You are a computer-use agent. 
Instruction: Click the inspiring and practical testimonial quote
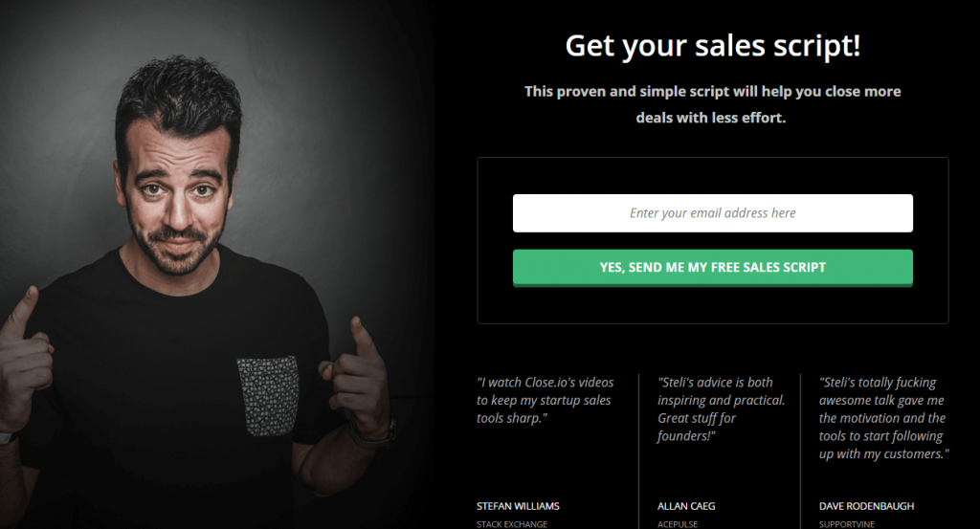(721, 408)
